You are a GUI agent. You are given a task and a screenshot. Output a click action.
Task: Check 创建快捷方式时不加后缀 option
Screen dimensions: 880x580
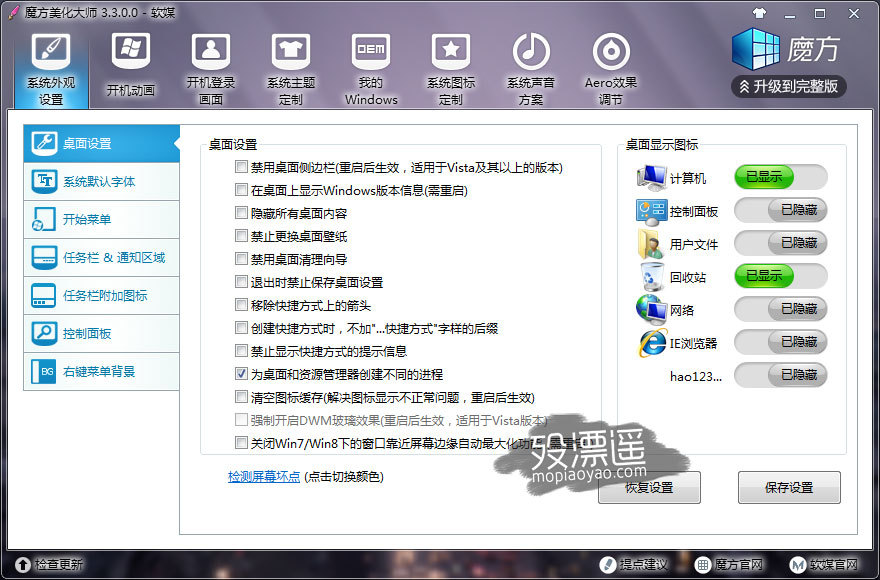pyautogui.click(x=241, y=328)
